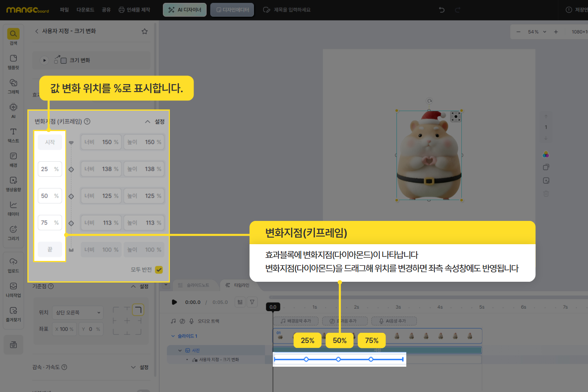588x392 pixels.
Task: Select the top-right anchor point in grid
Action: [x=138, y=310]
